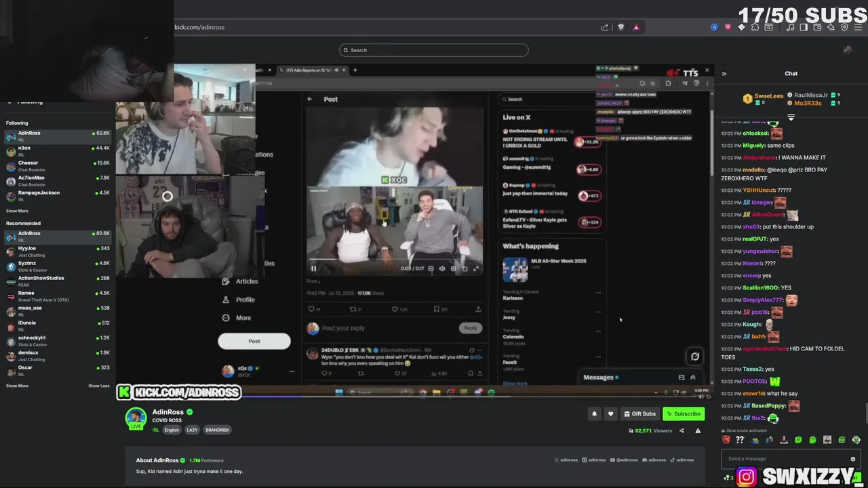Click chat username SimplyAlex777

pos(763,300)
